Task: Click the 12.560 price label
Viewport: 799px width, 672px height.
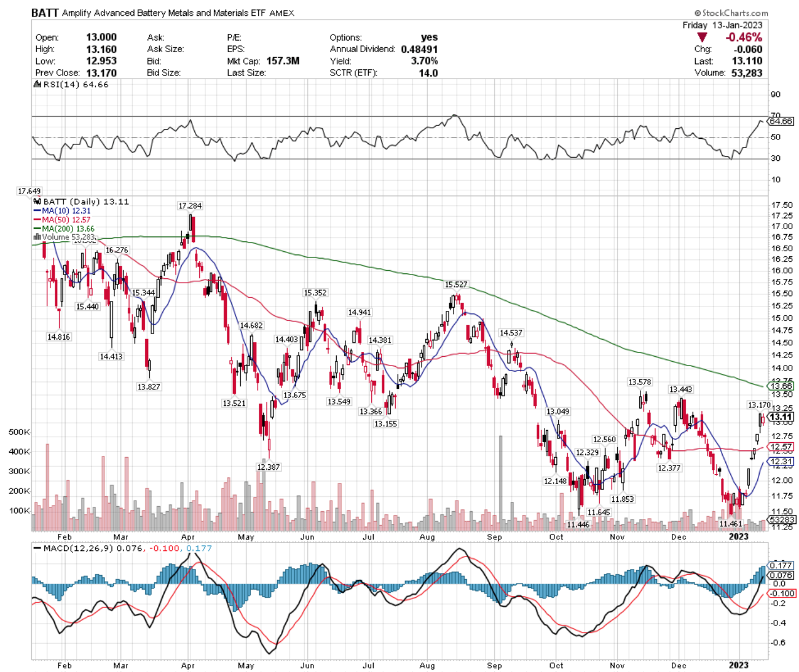Action: click(x=604, y=439)
